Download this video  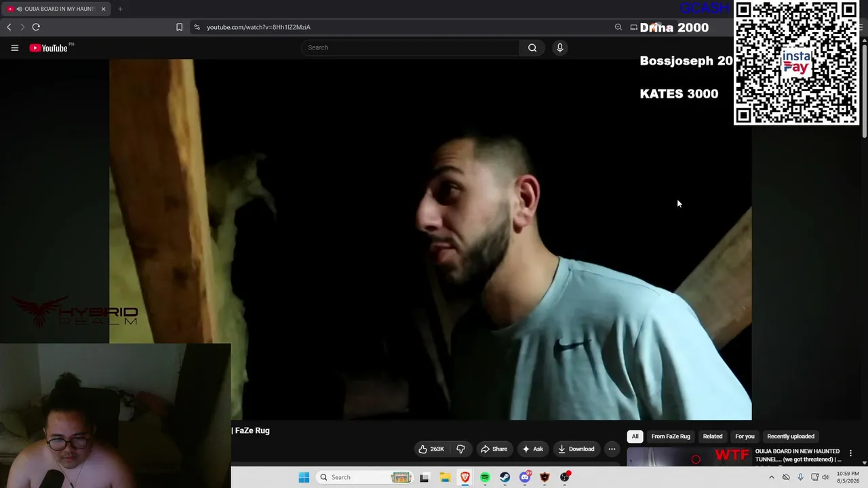pos(576,449)
